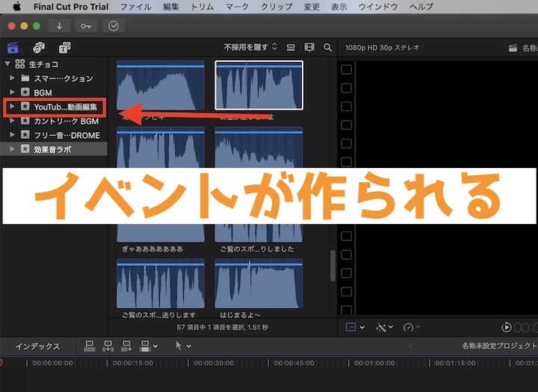The height and width of the screenshot is (392, 538).
Task: Show the Libraries sidebar clapper icon
Action: [13, 48]
